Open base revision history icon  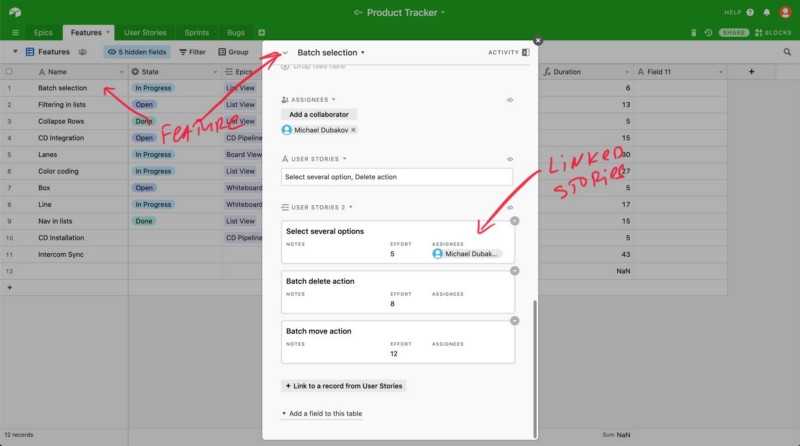pos(708,33)
